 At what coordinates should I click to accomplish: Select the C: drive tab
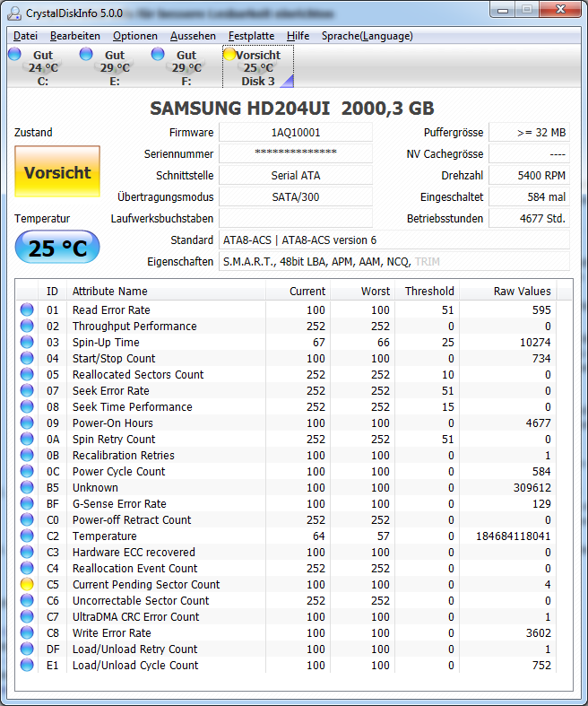pyautogui.click(x=43, y=67)
